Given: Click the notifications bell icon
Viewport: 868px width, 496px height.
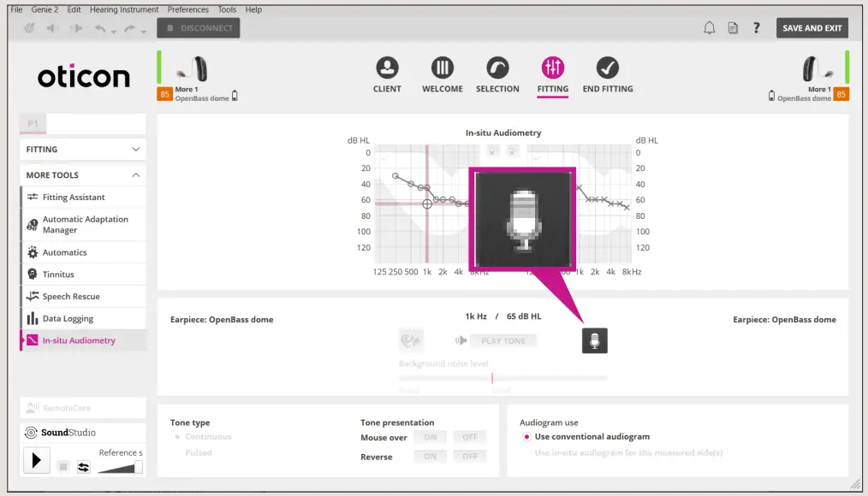Looking at the screenshot, I should coord(709,27).
